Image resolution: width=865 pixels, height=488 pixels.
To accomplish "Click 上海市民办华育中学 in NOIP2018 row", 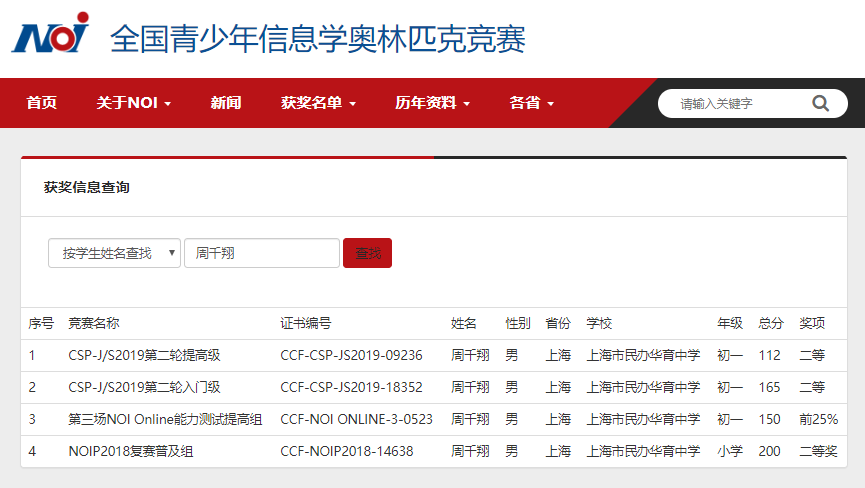I will pos(643,451).
